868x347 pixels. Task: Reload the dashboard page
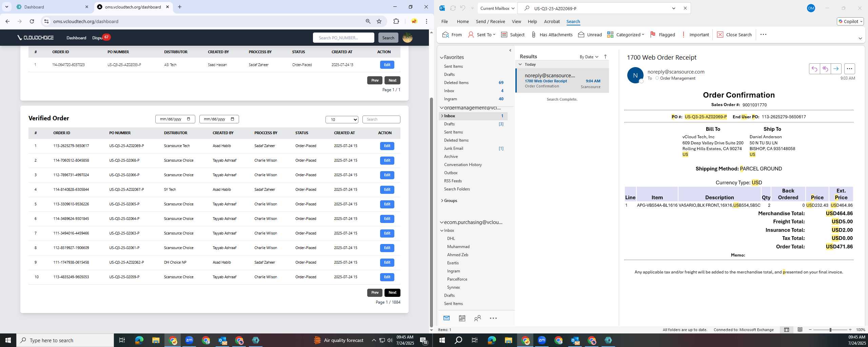[32, 21]
